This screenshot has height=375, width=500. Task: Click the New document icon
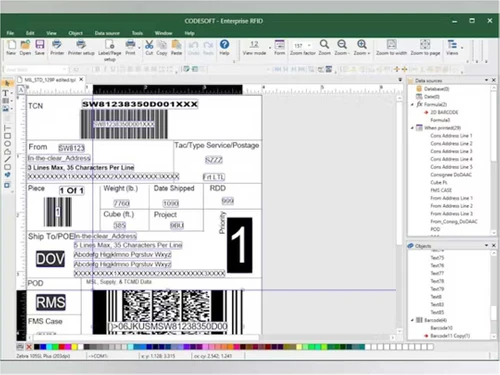tap(11, 44)
